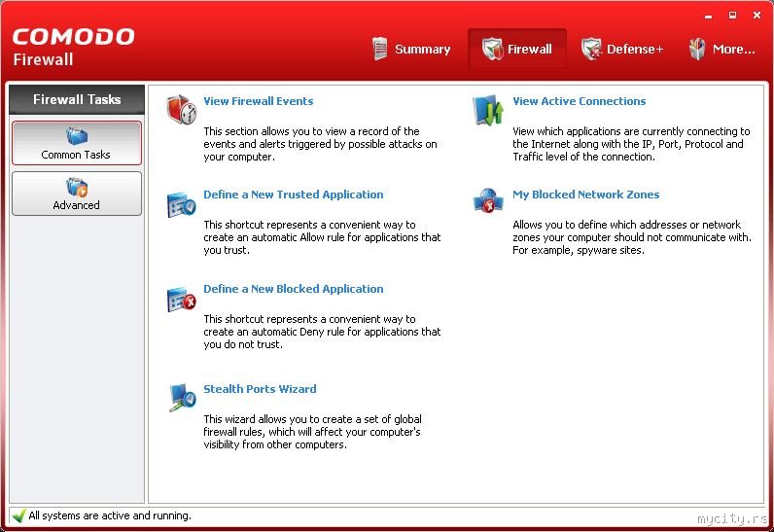Click the Summary tab notepad icon
The width and height of the screenshot is (774, 532).
coord(379,49)
